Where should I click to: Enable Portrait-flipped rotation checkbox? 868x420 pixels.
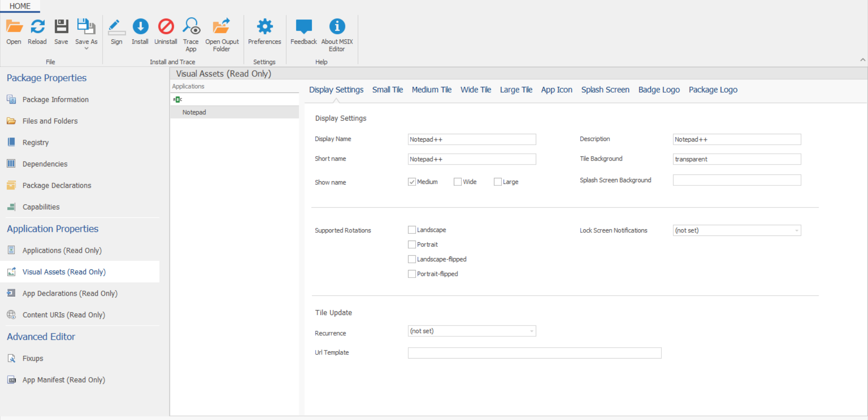tap(412, 274)
